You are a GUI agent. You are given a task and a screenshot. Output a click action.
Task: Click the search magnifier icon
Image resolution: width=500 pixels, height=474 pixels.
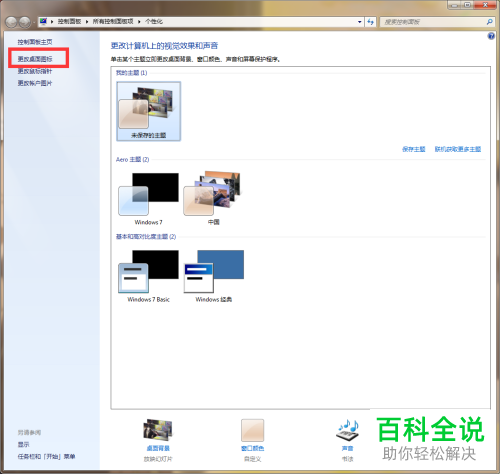489,22
